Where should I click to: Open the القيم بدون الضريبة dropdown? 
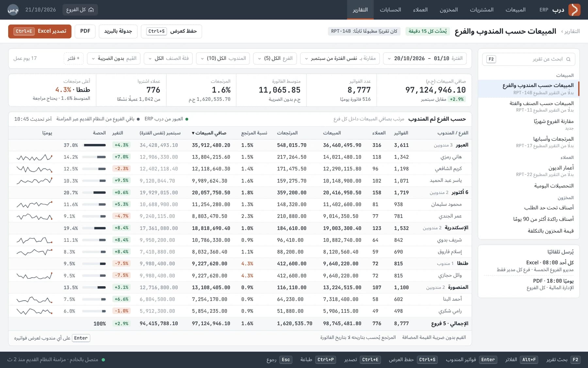click(x=114, y=58)
